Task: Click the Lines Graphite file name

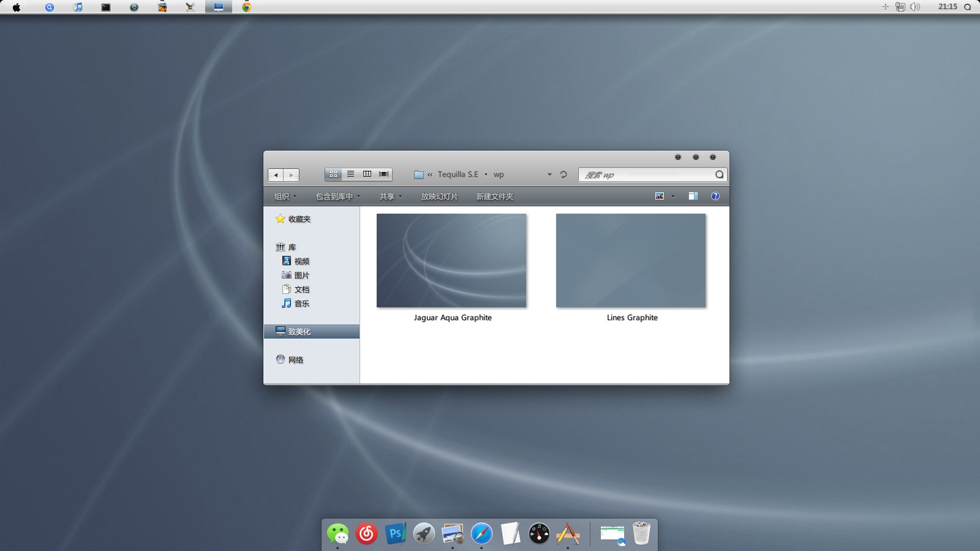Action: pos(632,318)
